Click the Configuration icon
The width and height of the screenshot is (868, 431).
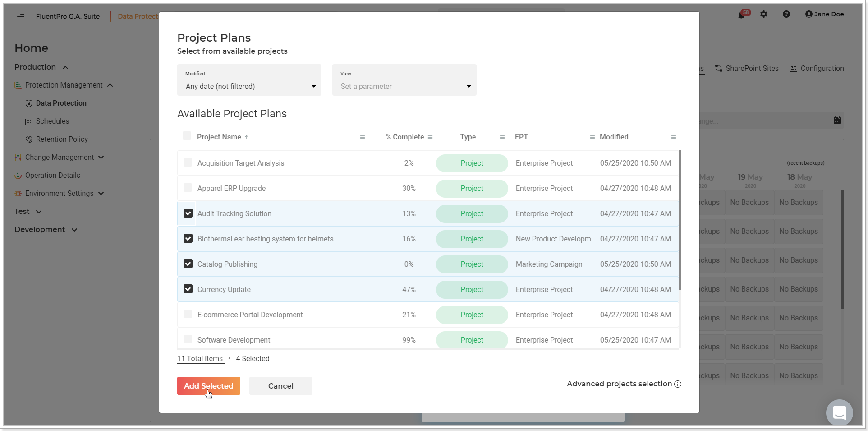[x=794, y=68]
